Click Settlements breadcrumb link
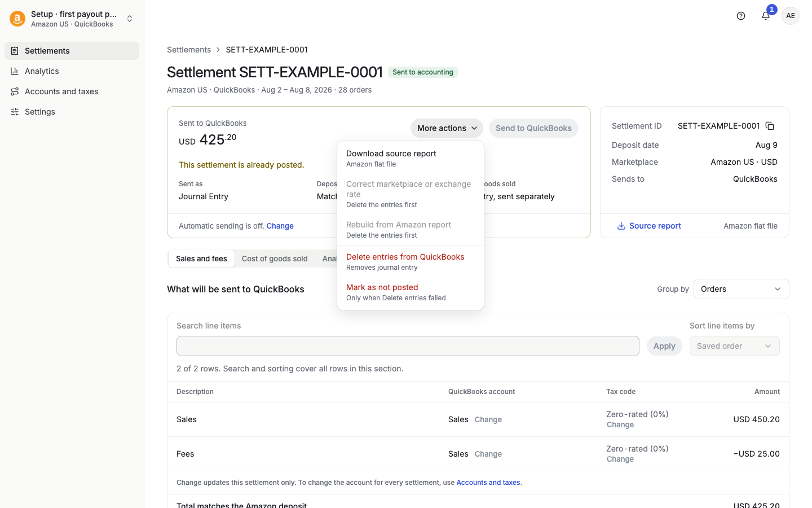812x508 pixels. (189, 50)
